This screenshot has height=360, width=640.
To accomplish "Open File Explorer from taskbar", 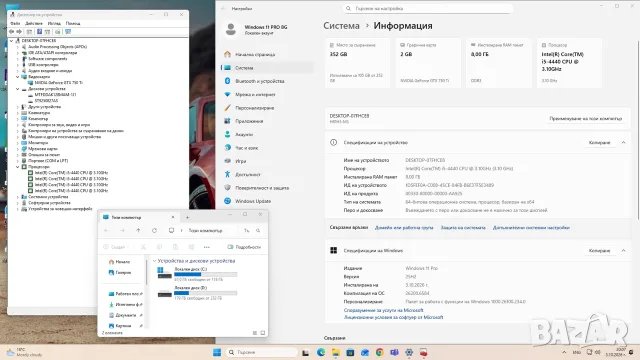I will click(x=336, y=352).
